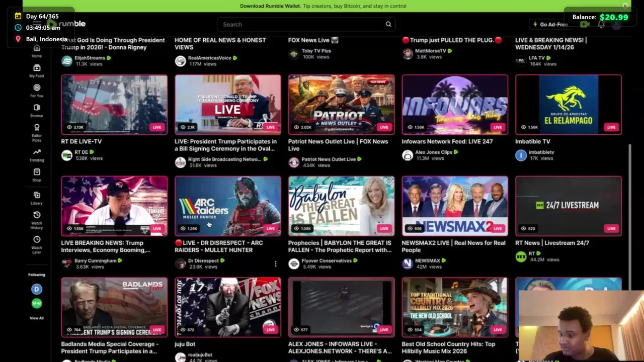
Task: Click title 'RT News | Livestream 24/7'
Action: coord(552,243)
